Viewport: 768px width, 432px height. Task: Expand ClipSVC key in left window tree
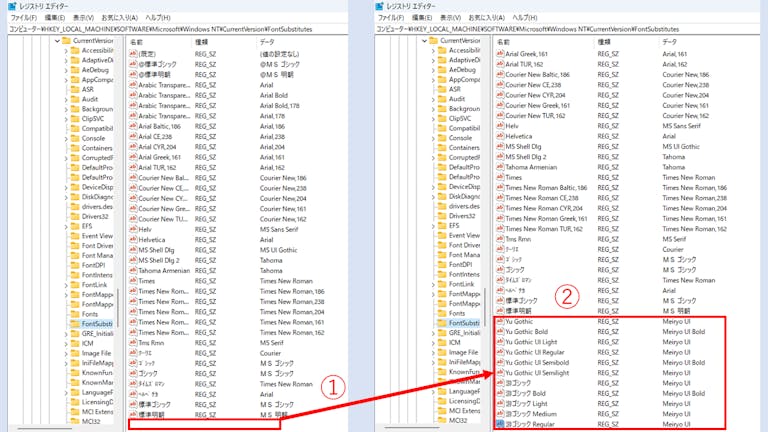pyautogui.click(x=66, y=119)
